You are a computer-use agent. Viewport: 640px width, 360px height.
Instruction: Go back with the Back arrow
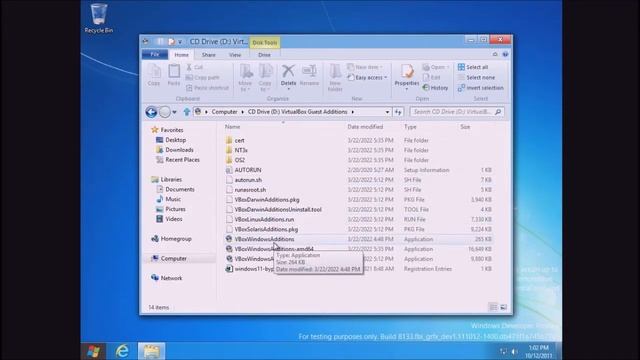(x=151, y=112)
